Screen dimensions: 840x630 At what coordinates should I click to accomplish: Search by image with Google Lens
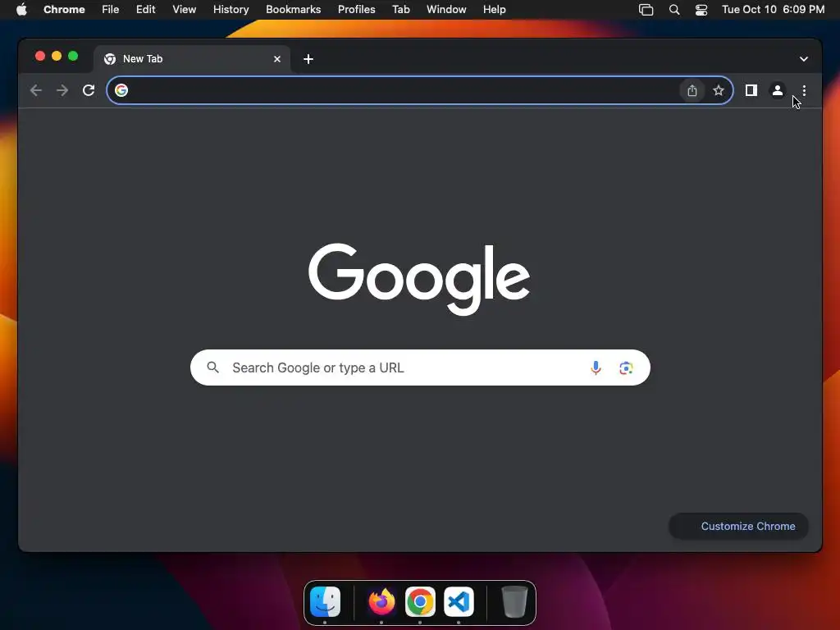click(x=626, y=367)
